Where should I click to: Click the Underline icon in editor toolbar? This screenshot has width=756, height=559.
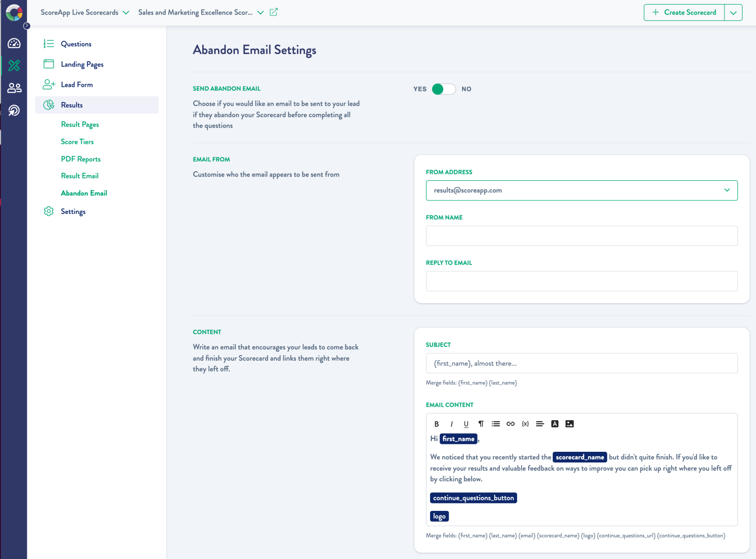point(466,424)
